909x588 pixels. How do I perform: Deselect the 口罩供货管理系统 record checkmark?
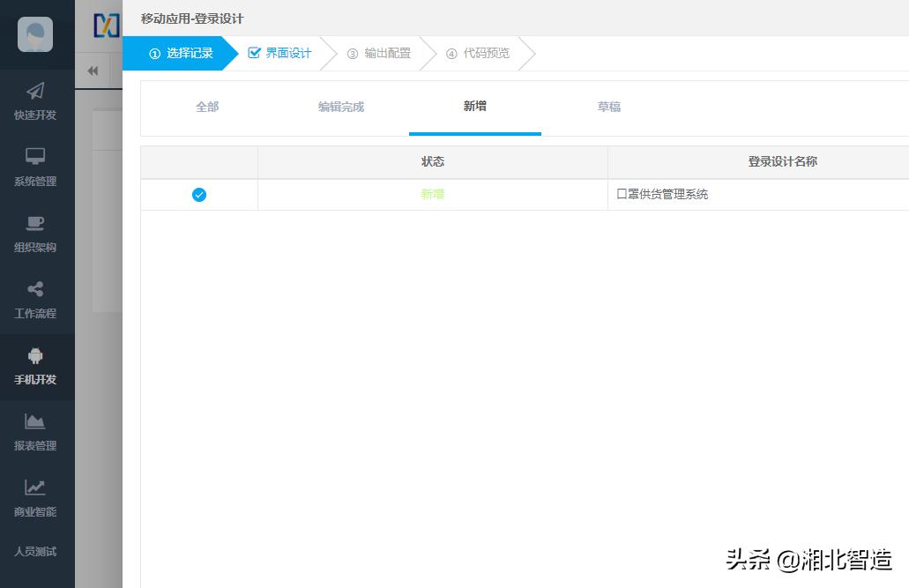coord(198,194)
